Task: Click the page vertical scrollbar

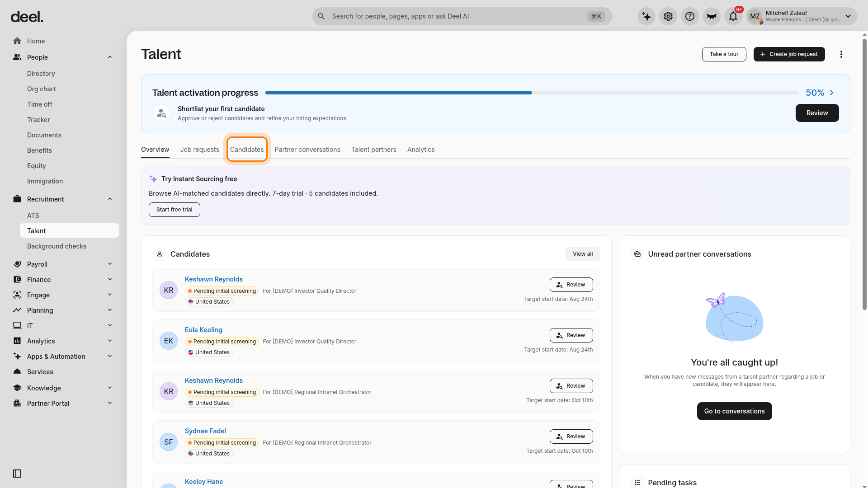Action: tap(864, 174)
